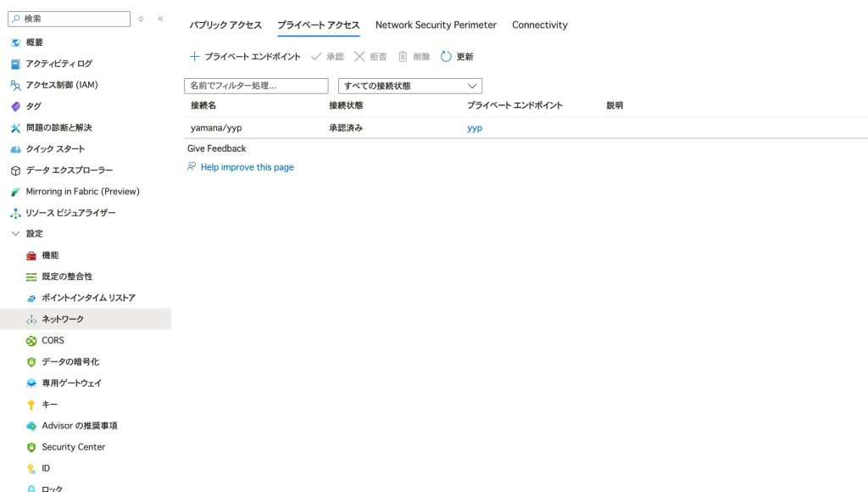Switch to the パブリック アクセス tab
Viewport: 868px width, 492px height.
(225, 25)
